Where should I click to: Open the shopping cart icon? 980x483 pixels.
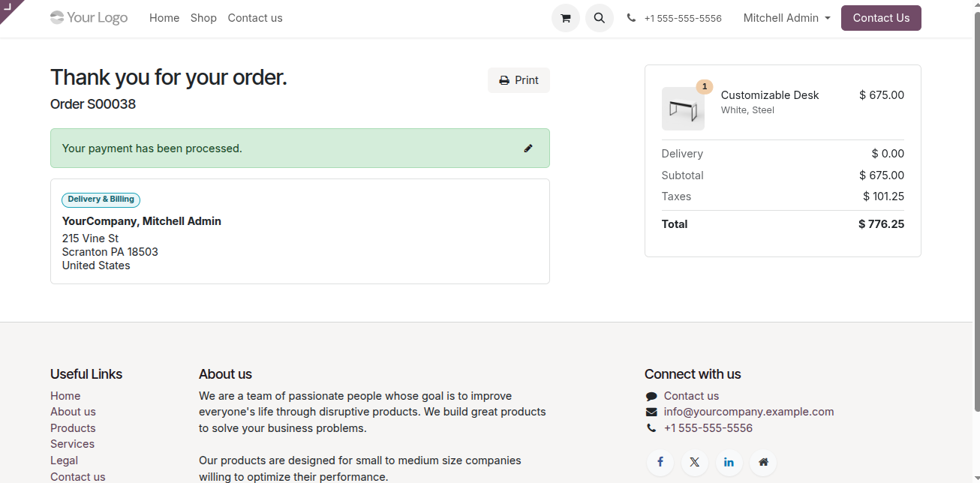[x=565, y=18]
